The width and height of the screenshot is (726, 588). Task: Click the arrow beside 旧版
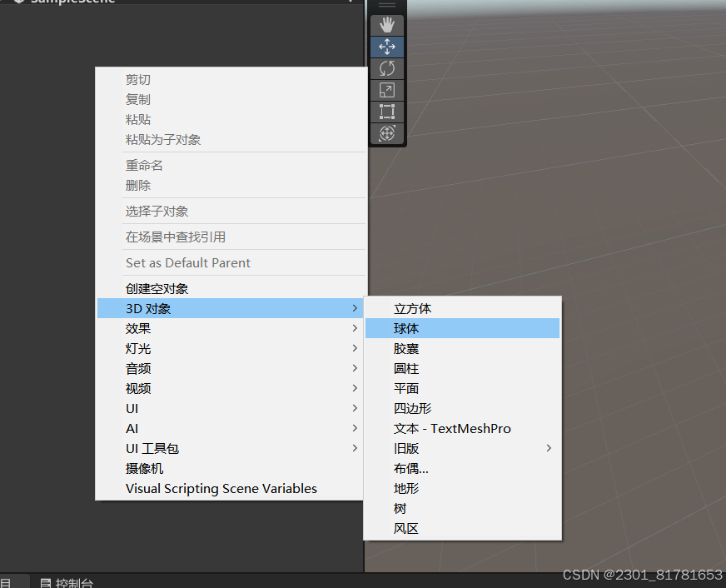pyautogui.click(x=549, y=448)
